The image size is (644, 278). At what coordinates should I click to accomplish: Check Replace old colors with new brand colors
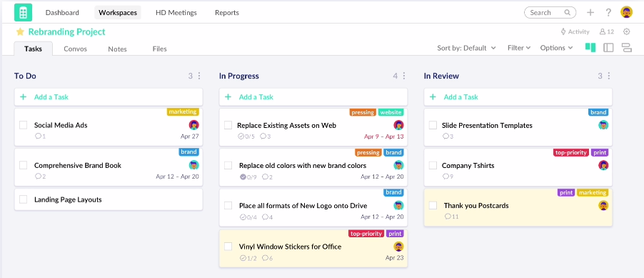(228, 165)
